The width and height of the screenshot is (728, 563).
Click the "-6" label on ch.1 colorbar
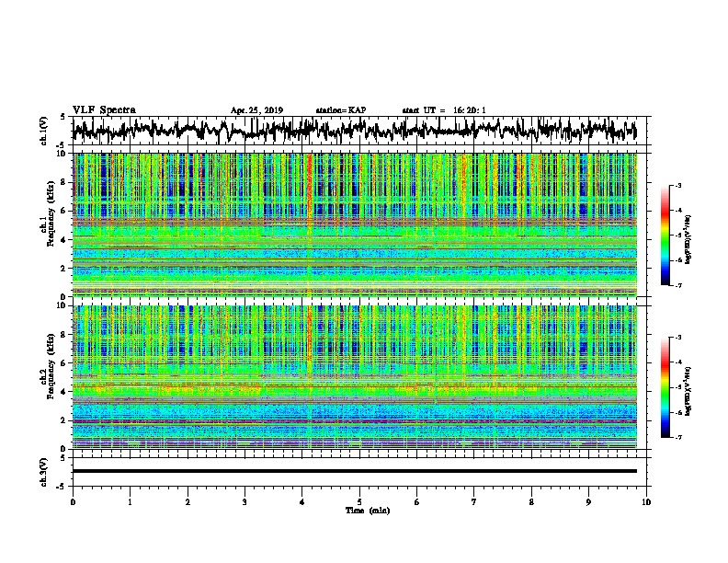(677, 260)
